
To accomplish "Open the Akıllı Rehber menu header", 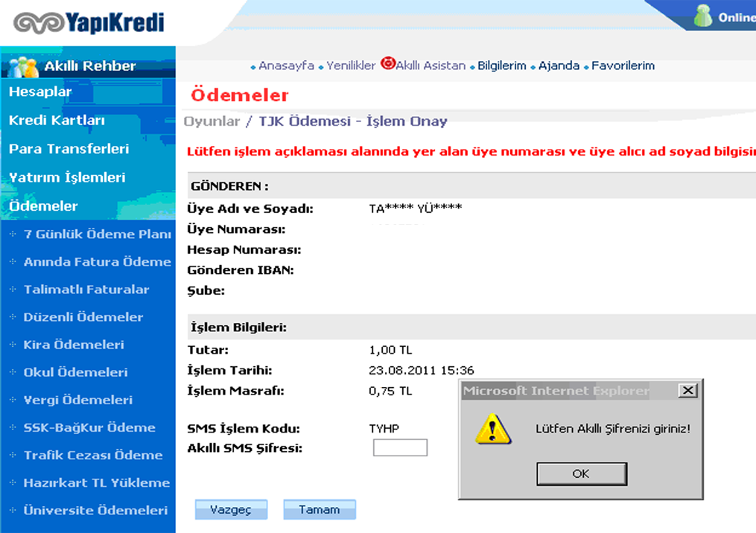I will coord(88,66).
